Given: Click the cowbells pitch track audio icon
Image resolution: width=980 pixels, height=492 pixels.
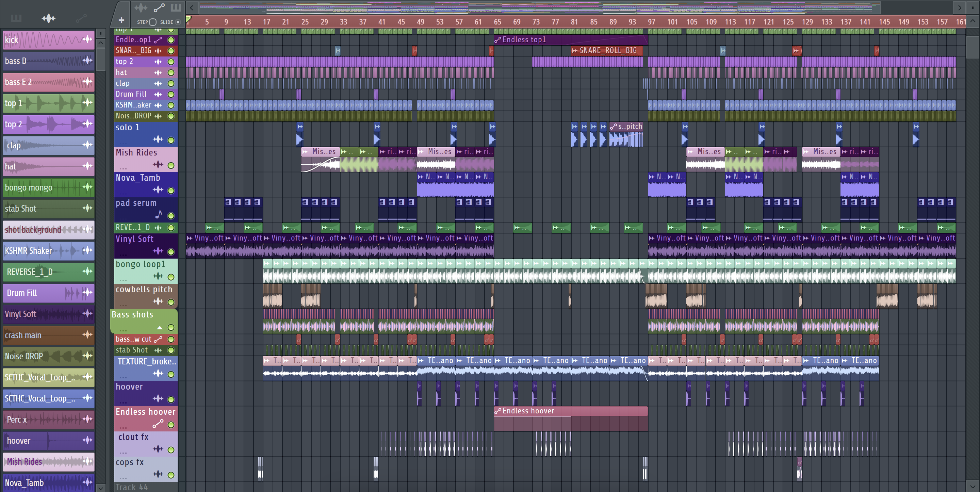Looking at the screenshot, I should (158, 302).
